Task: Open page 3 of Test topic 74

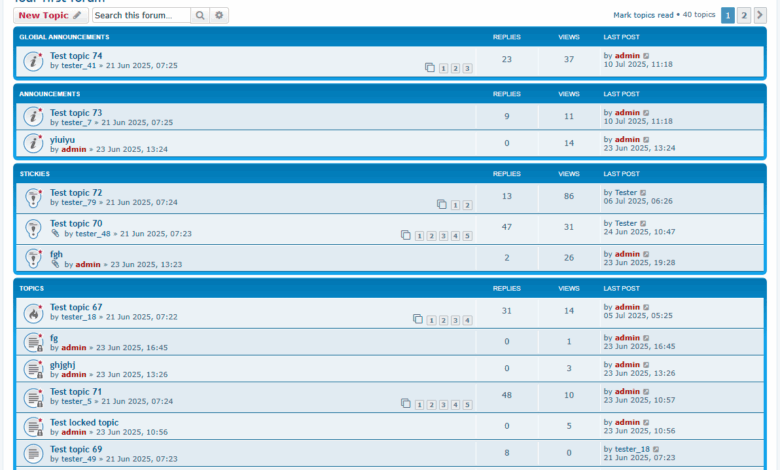Action: (467, 68)
